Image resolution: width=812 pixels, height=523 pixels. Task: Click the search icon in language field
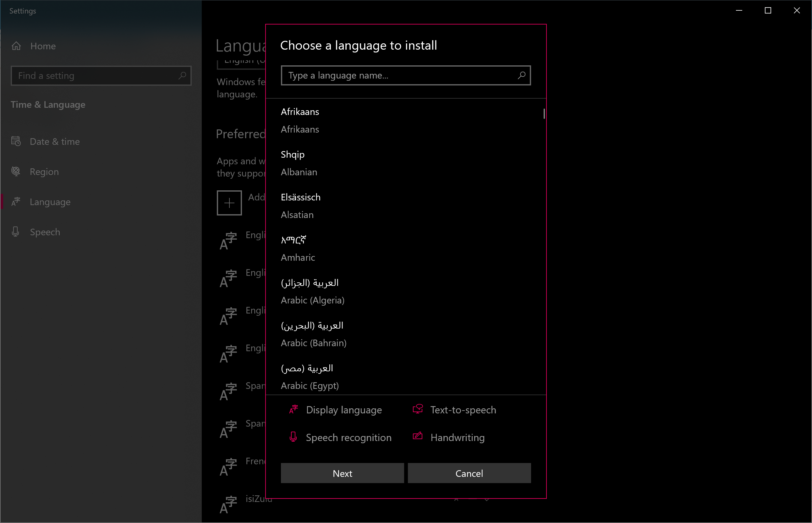521,75
